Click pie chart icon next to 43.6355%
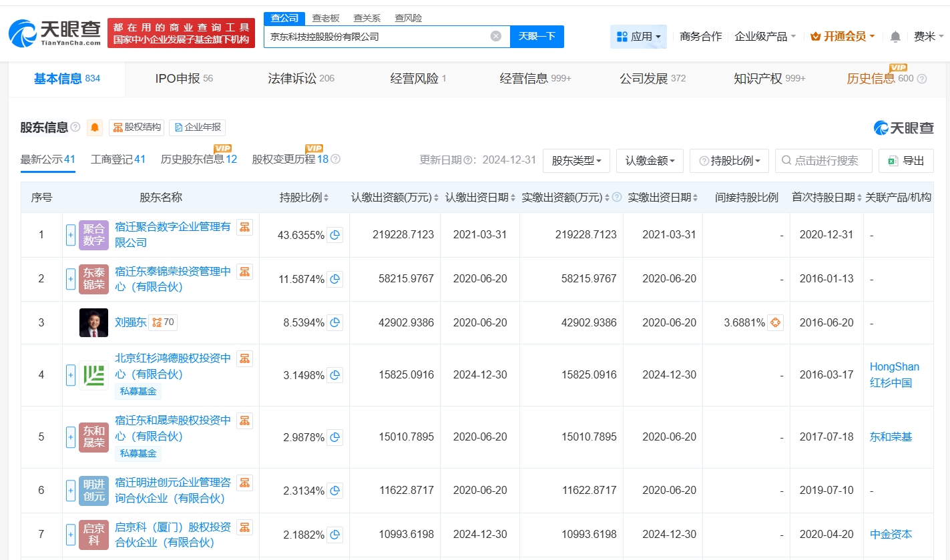 [x=335, y=235]
